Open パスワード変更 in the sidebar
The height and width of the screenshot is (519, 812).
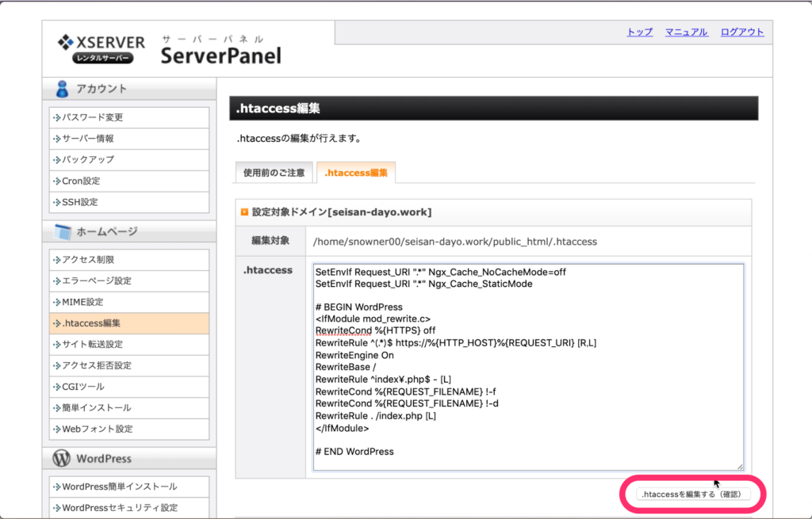pyautogui.click(x=92, y=117)
